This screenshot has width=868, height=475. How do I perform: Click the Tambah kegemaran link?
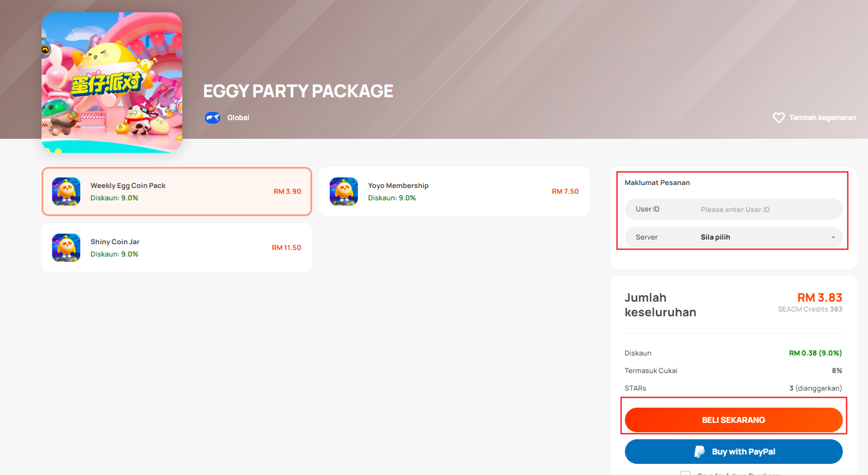coord(815,118)
